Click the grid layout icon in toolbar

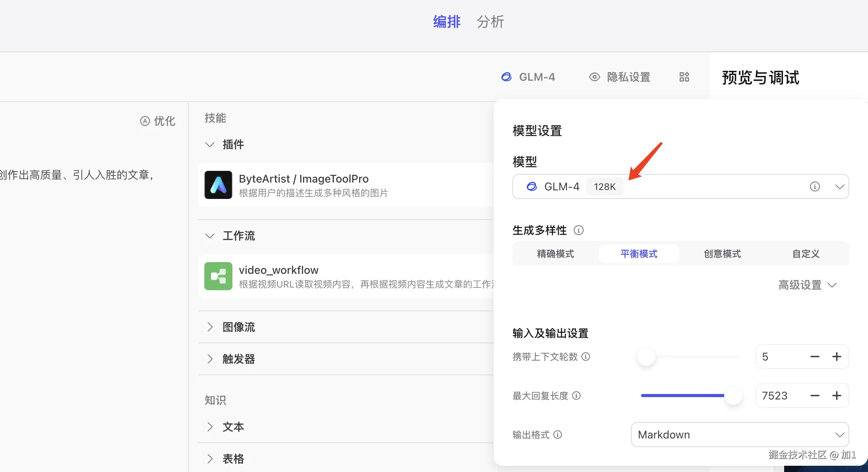(684, 77)
